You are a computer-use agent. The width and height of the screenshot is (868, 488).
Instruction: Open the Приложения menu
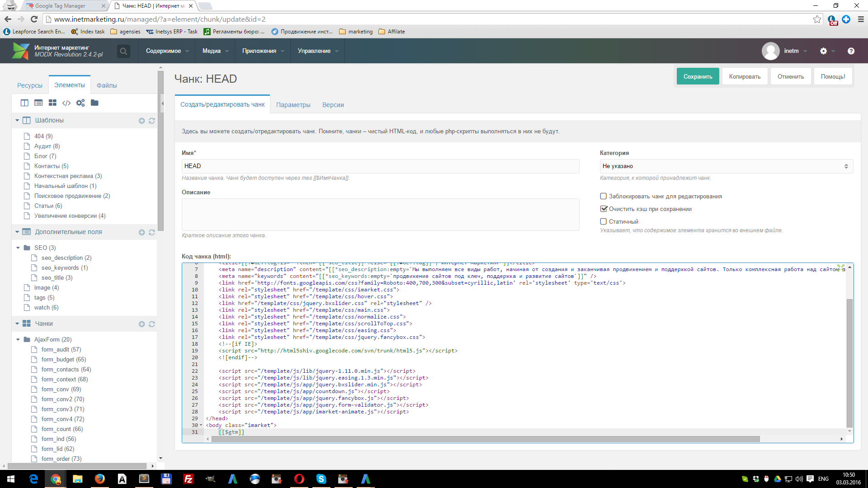(x=263, y=51)
